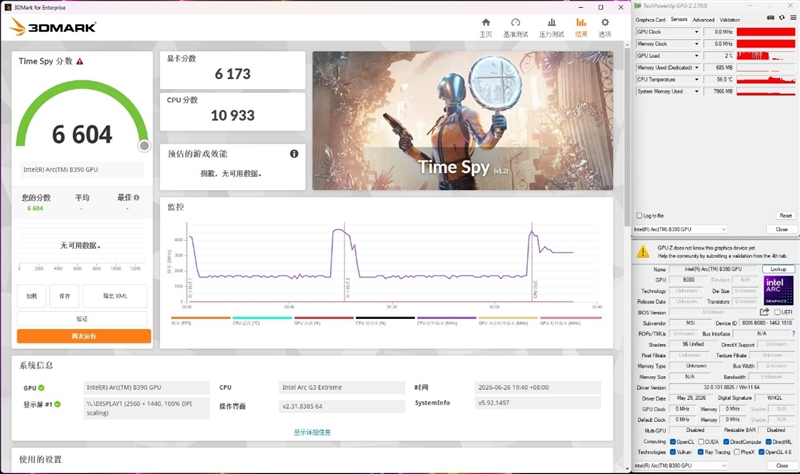Open the Memory Used (Dedicated) dropdown
The image size is (800, 474).
pyautogui.click(x=696, y=67)
